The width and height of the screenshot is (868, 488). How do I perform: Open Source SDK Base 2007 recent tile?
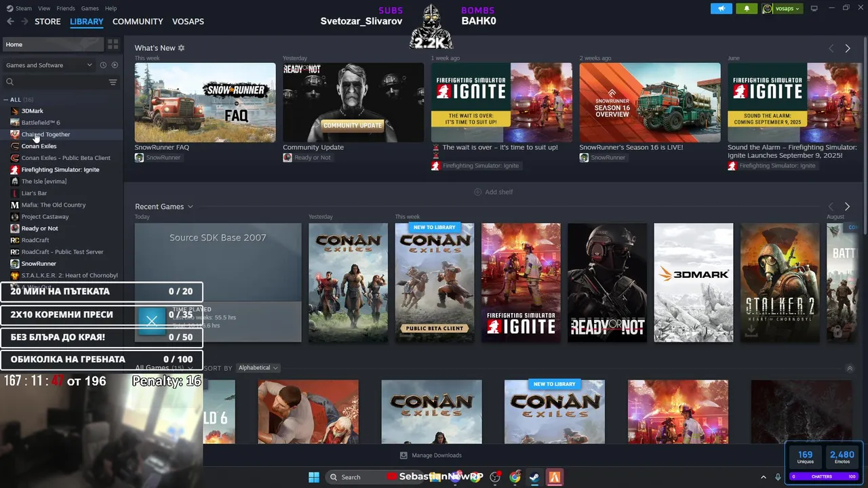click(218, 283)
